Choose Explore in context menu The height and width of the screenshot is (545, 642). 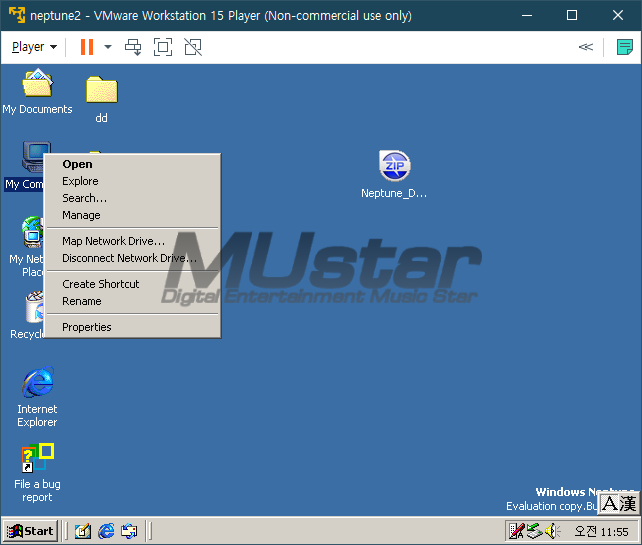click(133, 181)
